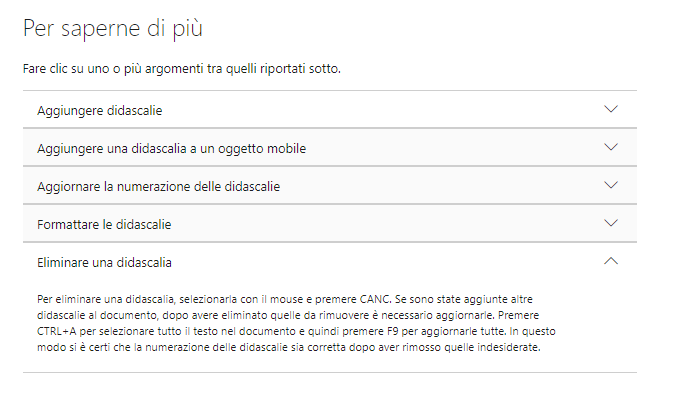Click the F9 key reference in the text
Screen dimensions: 688x404
(x=392, y=331)
